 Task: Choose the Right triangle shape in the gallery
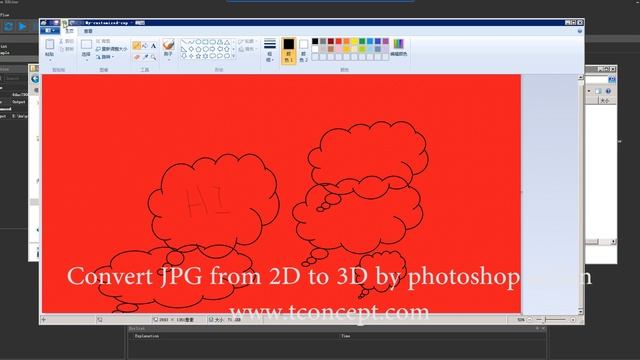pyautogui.click(x=184, y=49)
